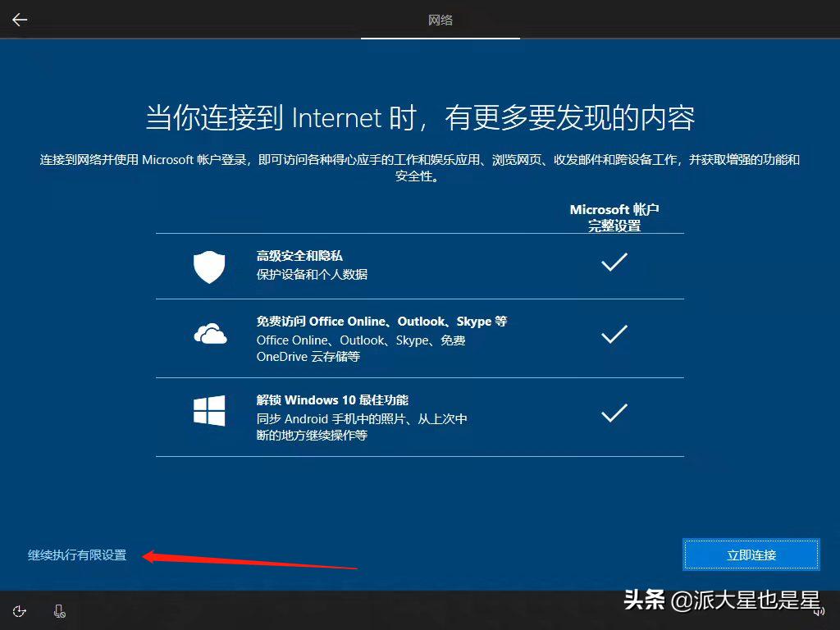
Task: Toggle the checkmark for 解锁 Windows 10 最佳功能
Action: click(x=614, y=413)
